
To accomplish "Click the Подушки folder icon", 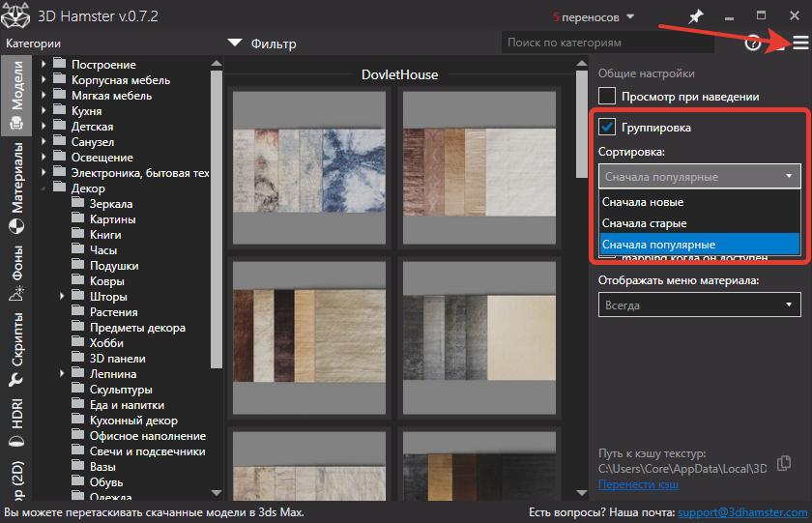I will pyautogui.click(x=77, y=265).
